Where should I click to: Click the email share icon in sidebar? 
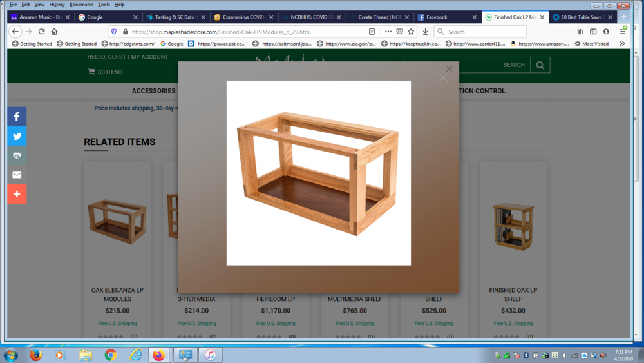coord(17,175)
